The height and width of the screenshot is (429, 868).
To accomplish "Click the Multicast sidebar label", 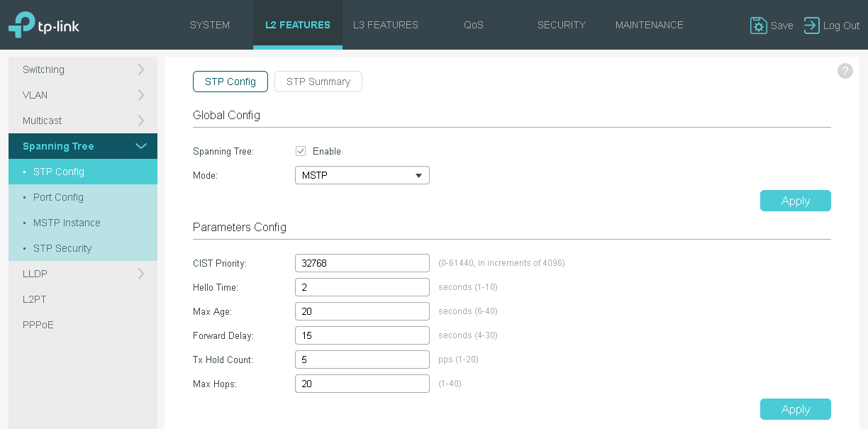I will coord(42,121).
